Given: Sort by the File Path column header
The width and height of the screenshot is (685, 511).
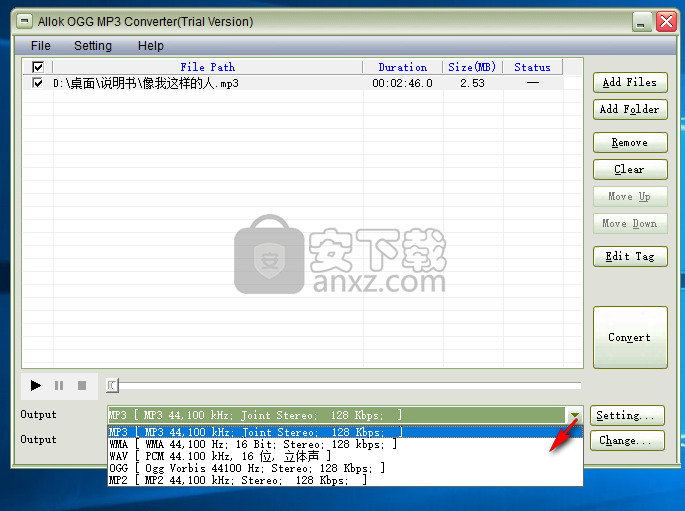Looking at the screenshot, I should point(208,67).
